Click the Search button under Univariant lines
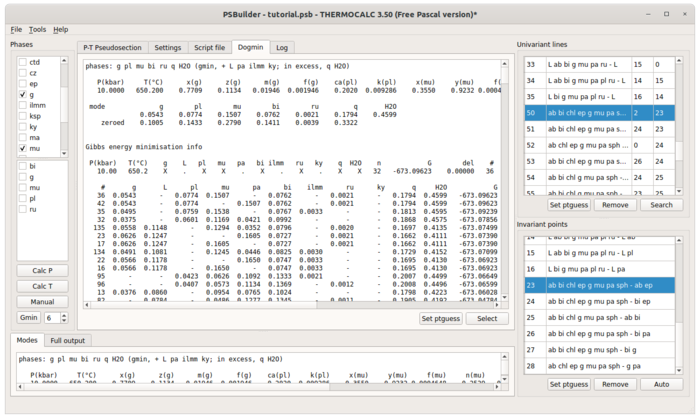 (x=661, y=205)
